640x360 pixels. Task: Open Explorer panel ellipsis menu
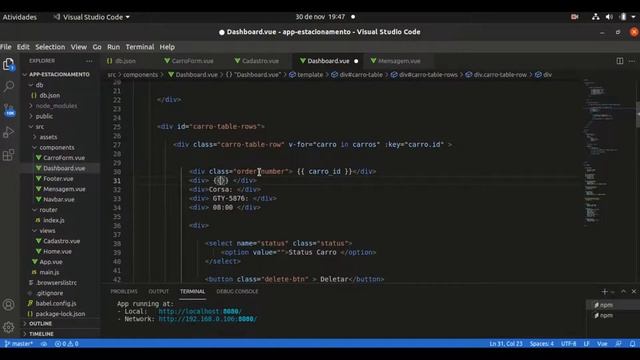click(x=89, y=61)
